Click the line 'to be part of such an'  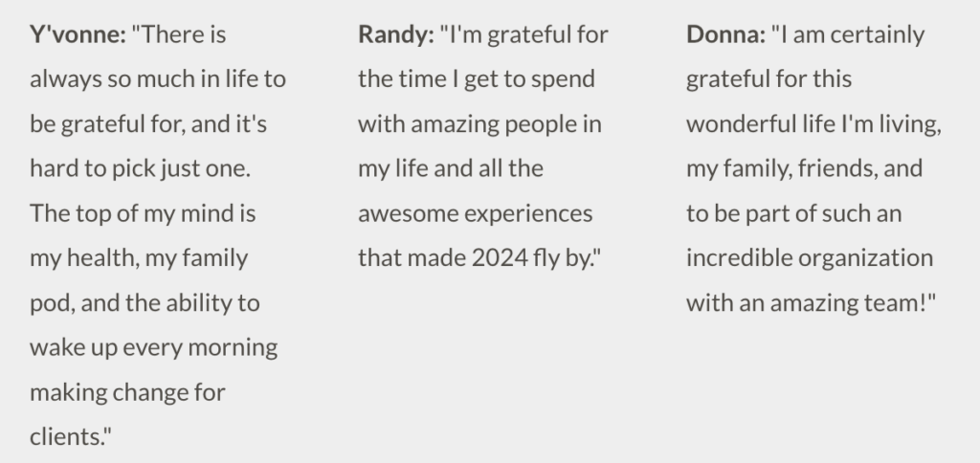pyautogui.click(x=793, y=213)
